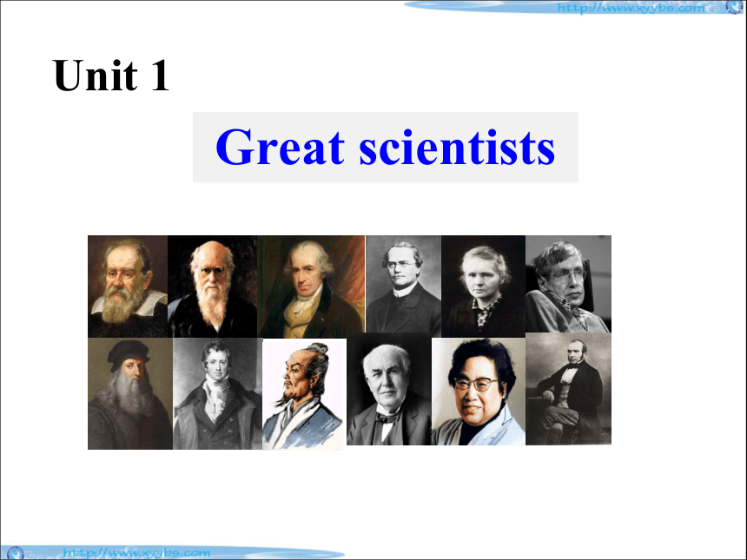This screenshot has width=747, height=560.
Task: Select the blue "Great scientists" title
Action: [x=385, y=147]
